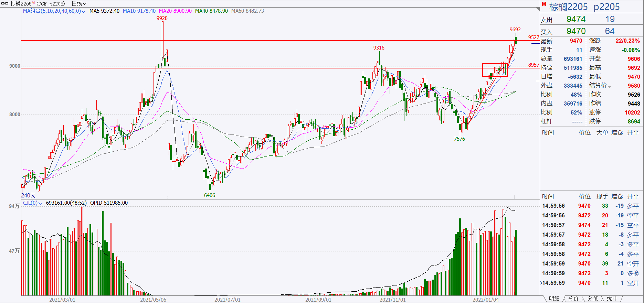The height and width of the screenshot is (303, 644).
Task: Click the 2021/05/06 date axis label
Action: point(153,300)
